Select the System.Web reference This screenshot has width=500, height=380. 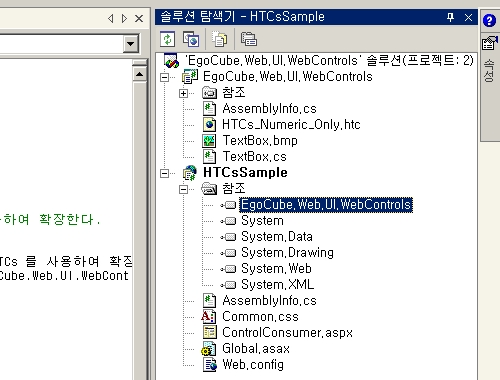click(276, 269)
